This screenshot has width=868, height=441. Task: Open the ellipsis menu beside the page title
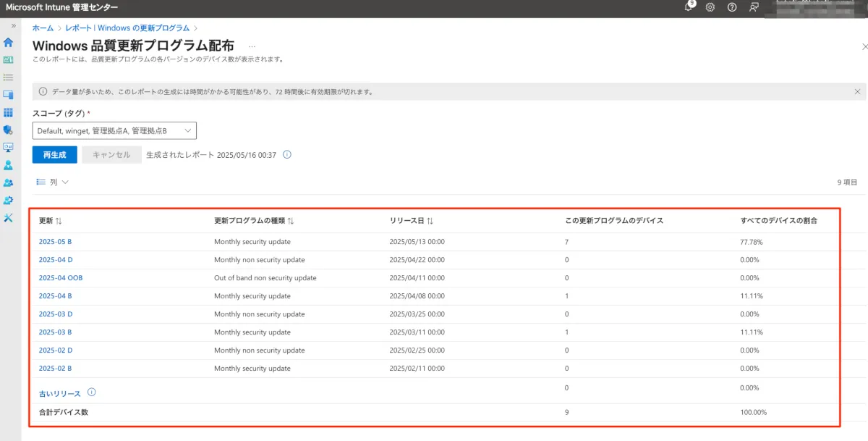251,46
